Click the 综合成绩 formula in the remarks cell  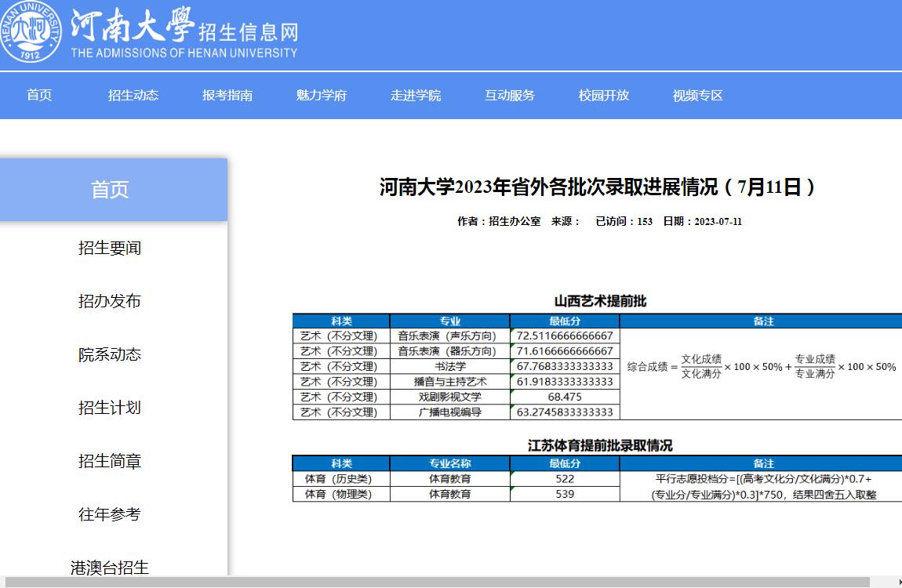(x=761, y=367)
